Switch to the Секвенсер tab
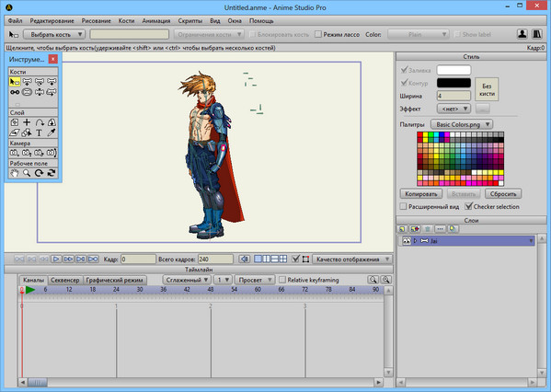 click(x=65, y=280)
